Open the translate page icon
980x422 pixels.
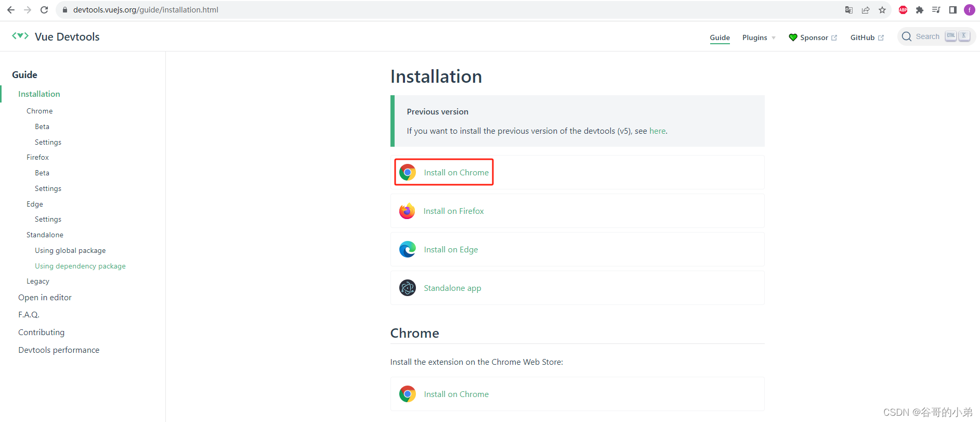(849, 10)
